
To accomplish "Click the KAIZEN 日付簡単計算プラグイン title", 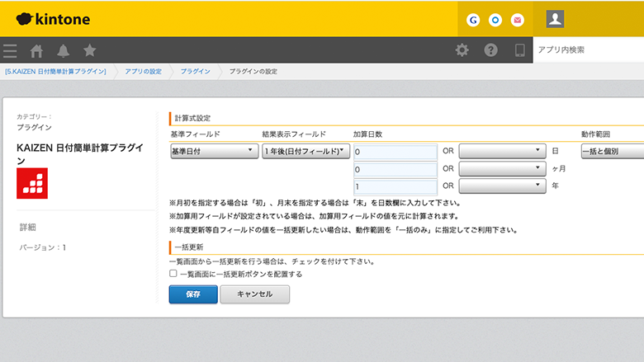I will [80, 153].
